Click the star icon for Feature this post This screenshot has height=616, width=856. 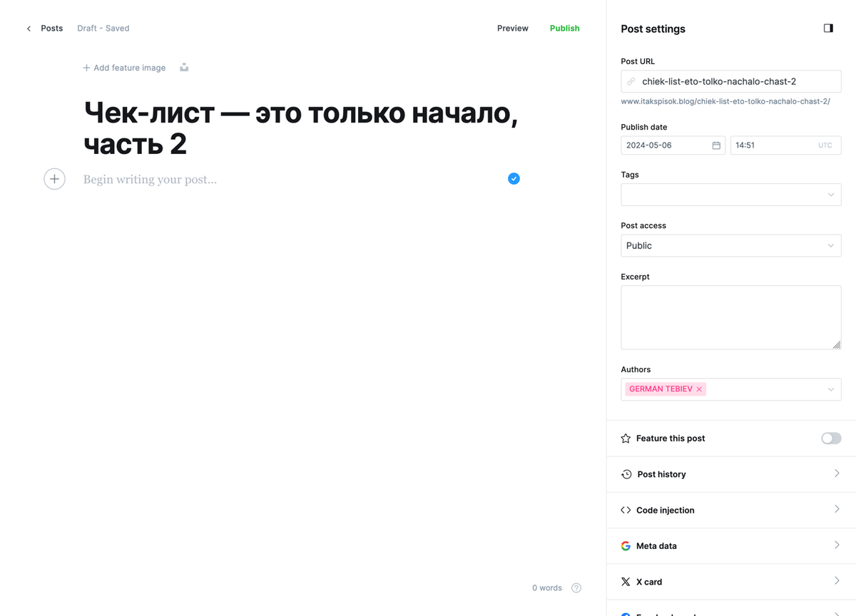626,438
